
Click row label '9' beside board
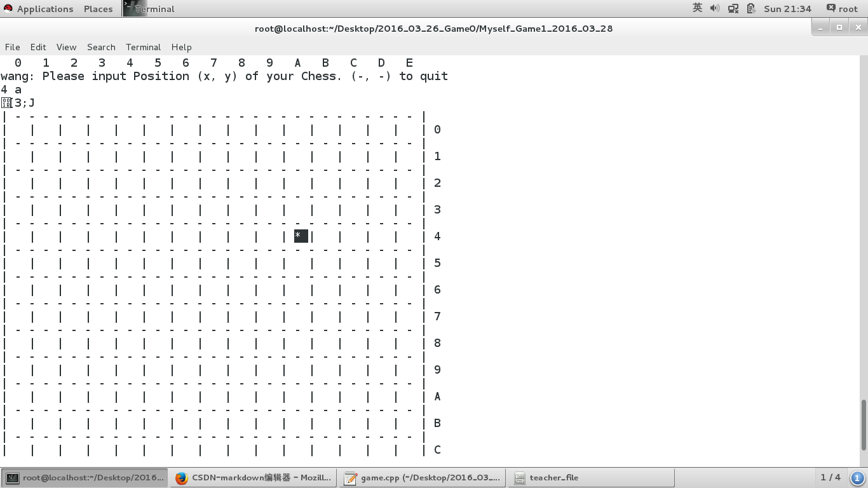437,370
